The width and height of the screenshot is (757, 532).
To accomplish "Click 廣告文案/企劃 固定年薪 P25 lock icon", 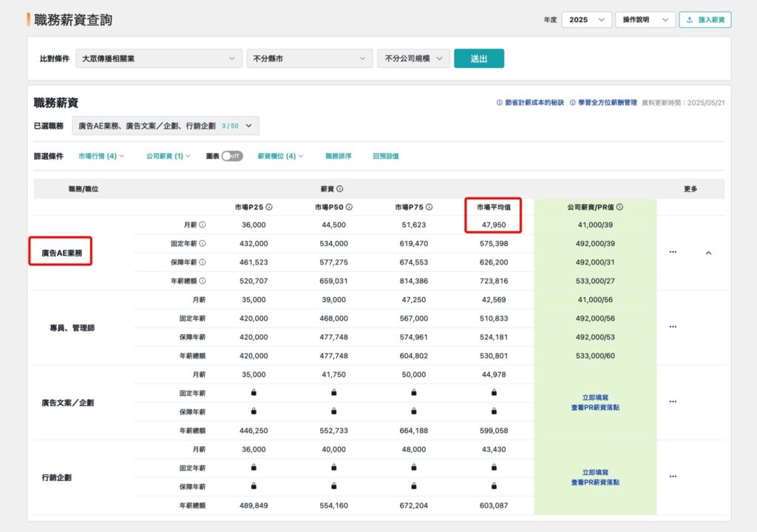I will [x=254, y=392].
